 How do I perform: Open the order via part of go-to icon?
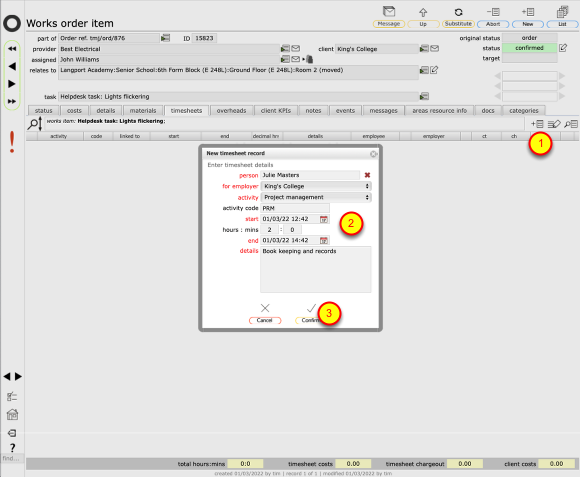pos(165,38)
